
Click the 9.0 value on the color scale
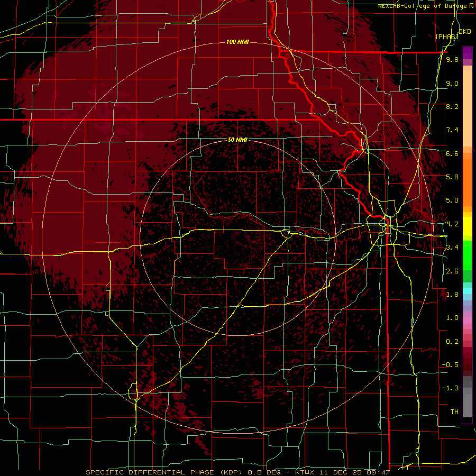[452, 83]
